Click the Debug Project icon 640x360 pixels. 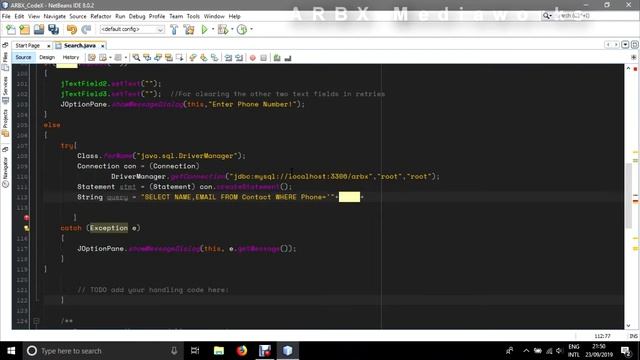click(x=223, y=29)
